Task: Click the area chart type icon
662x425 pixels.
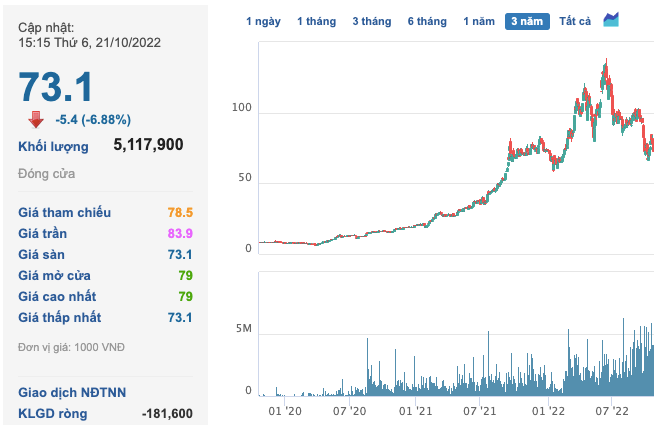Action: pos(611,19)
